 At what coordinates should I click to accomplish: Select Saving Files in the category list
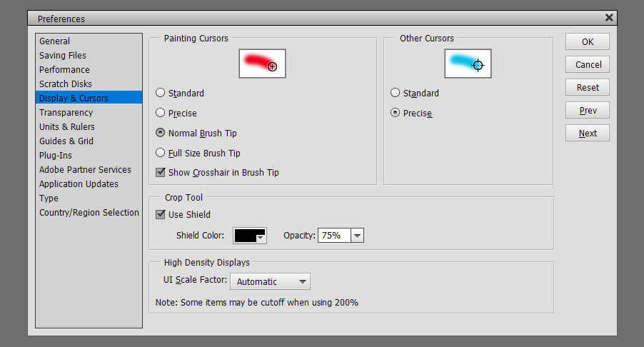89,56
